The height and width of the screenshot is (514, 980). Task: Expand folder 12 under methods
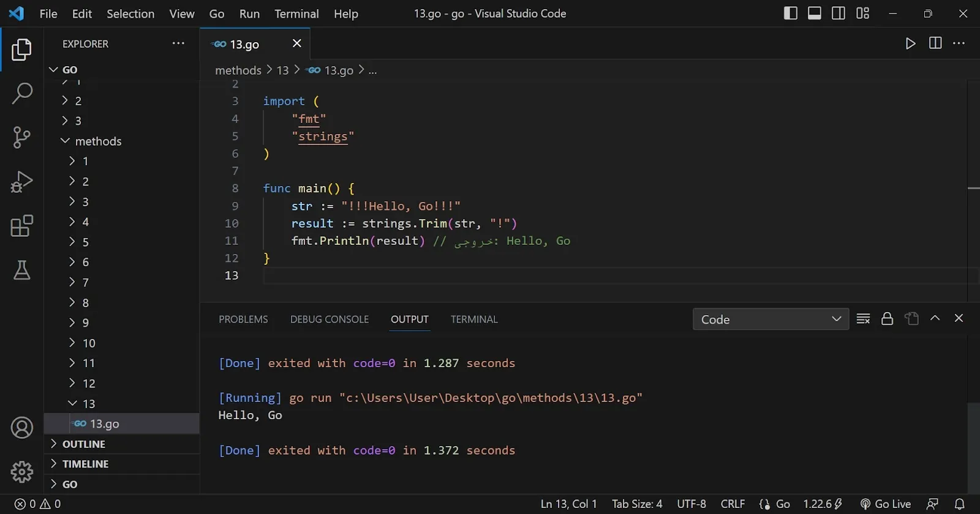click(x=122, y=384)
